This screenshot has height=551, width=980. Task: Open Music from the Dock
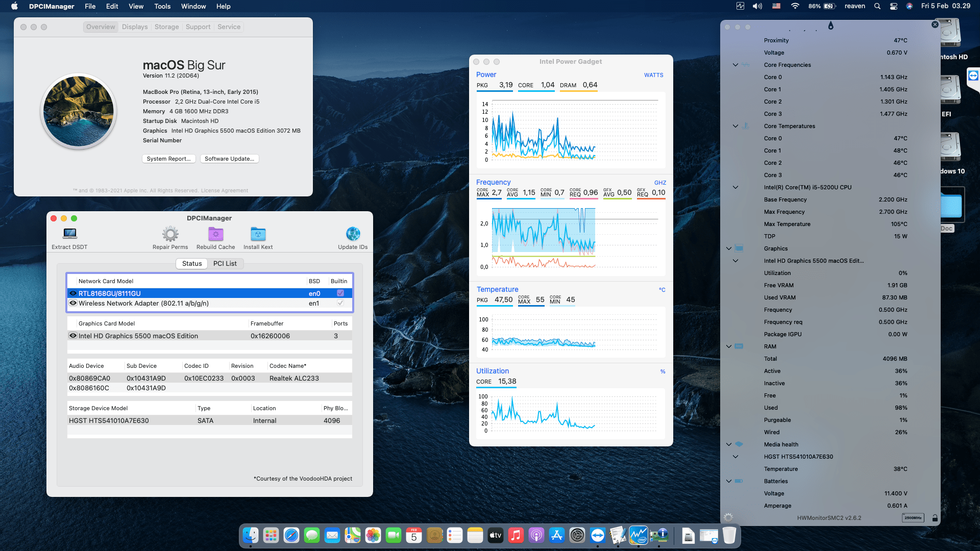coord(516,535)
